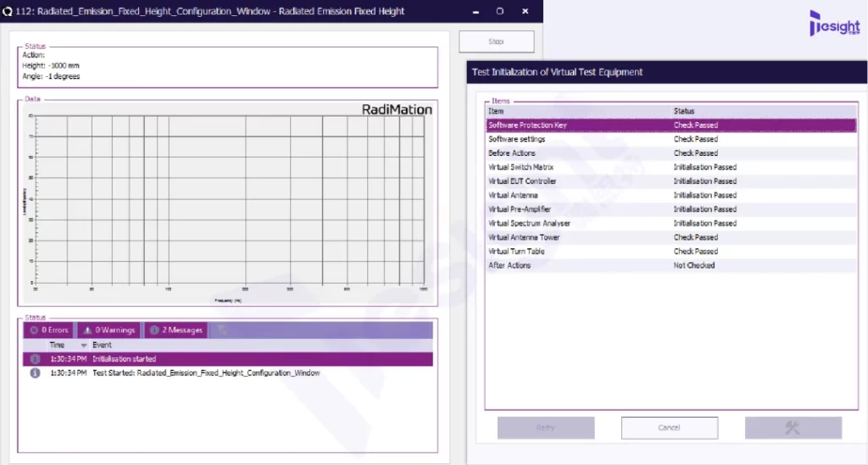Click the RadiMation graph area
The width and height of the screenshot is (868, 465).
coord(227,203)
